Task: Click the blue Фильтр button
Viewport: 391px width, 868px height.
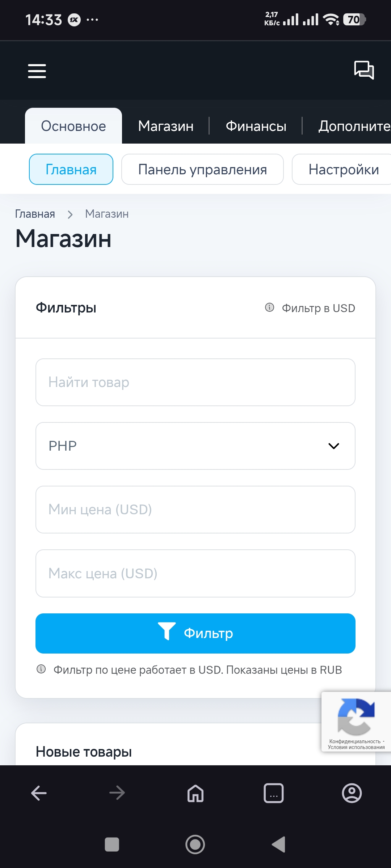Action: point(195,633)
